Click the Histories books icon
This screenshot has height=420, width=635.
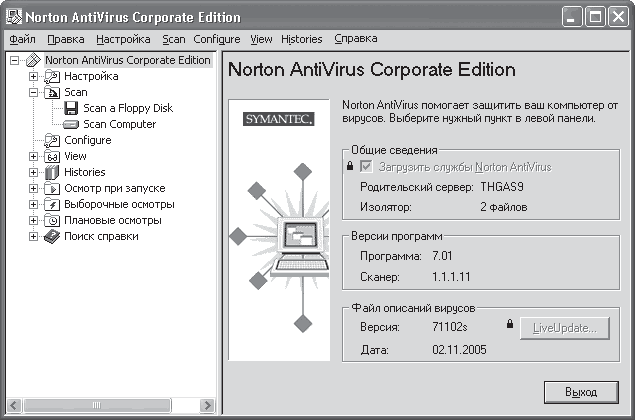(x=52, y=172)
